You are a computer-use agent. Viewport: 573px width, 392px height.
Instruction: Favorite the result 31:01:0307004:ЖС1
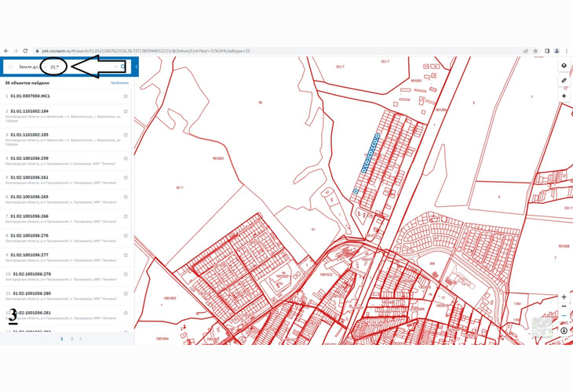[126, 96]
